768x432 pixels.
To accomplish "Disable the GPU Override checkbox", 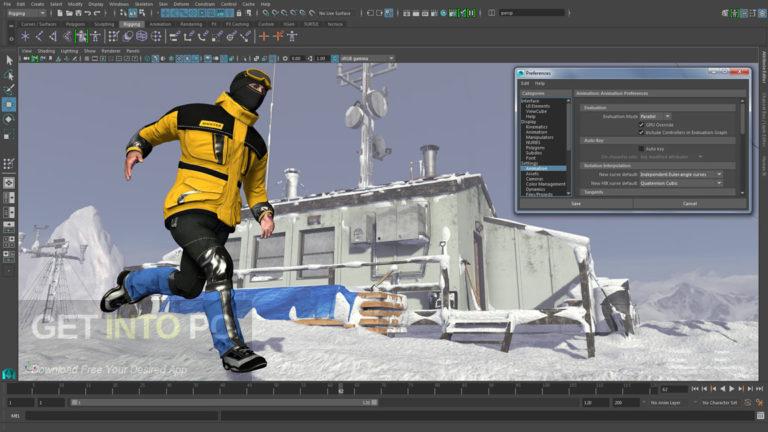I will pos(641,124).
